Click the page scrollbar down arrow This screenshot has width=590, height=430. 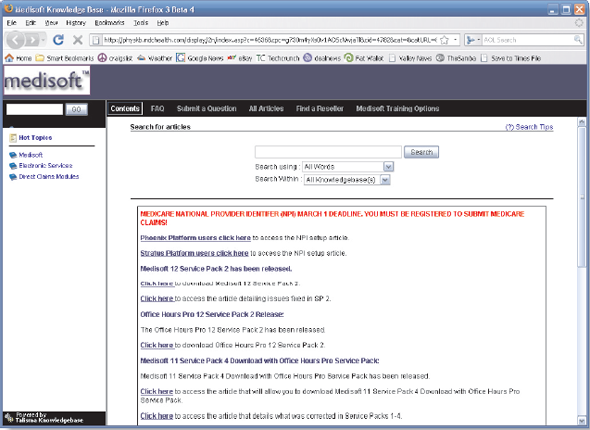pyautogui.click(x=582, y=421)
